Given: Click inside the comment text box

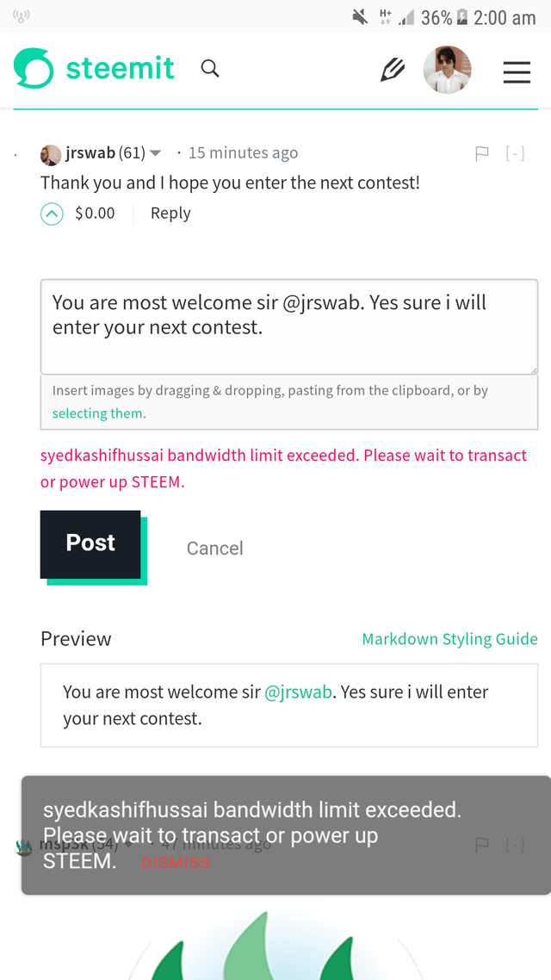Looking at the screenshot, I should [x=288, y=327].
